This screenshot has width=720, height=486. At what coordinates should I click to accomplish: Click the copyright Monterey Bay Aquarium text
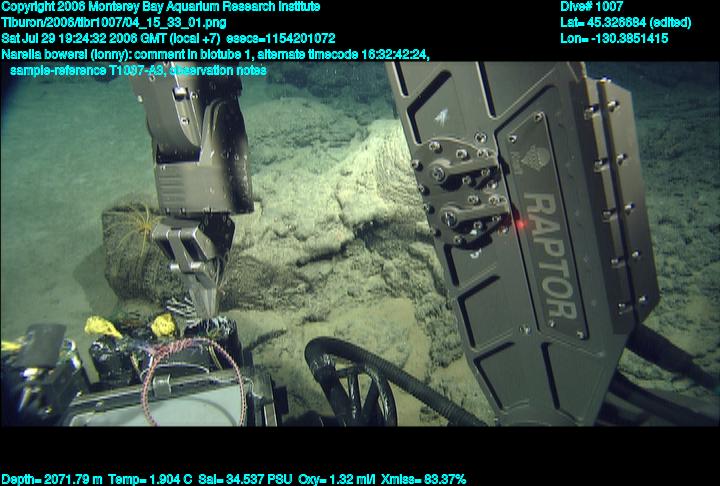[161, 7]
